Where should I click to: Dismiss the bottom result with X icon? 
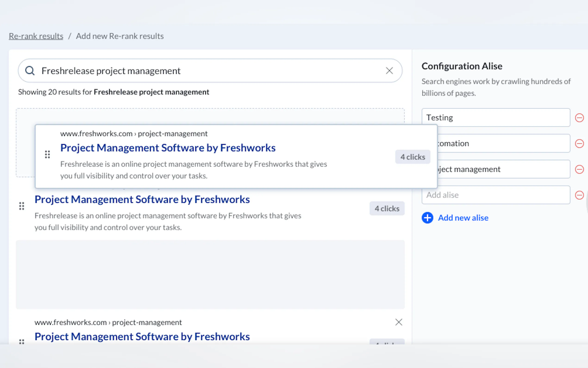399,322
